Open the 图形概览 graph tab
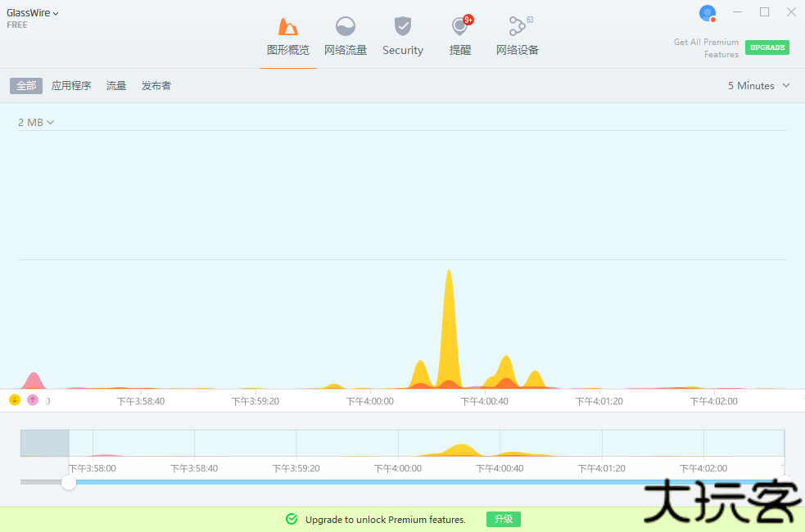This screenshot has width=805, height=532. [x=288, y=37]
